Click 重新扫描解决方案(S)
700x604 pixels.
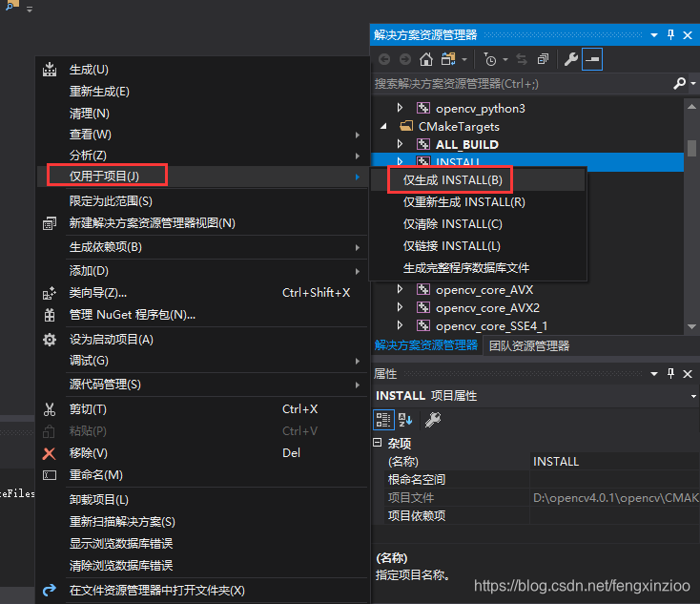coord(203,522)
